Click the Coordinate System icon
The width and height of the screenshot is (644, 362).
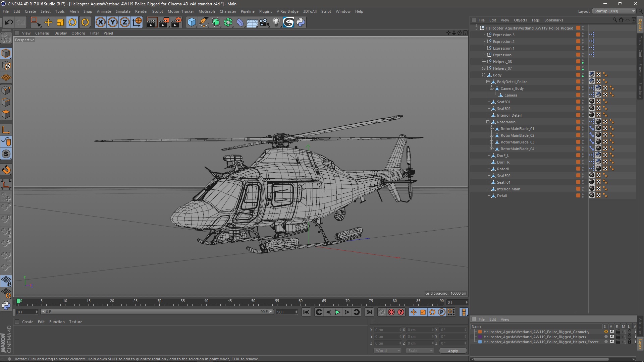click(137, 22)
